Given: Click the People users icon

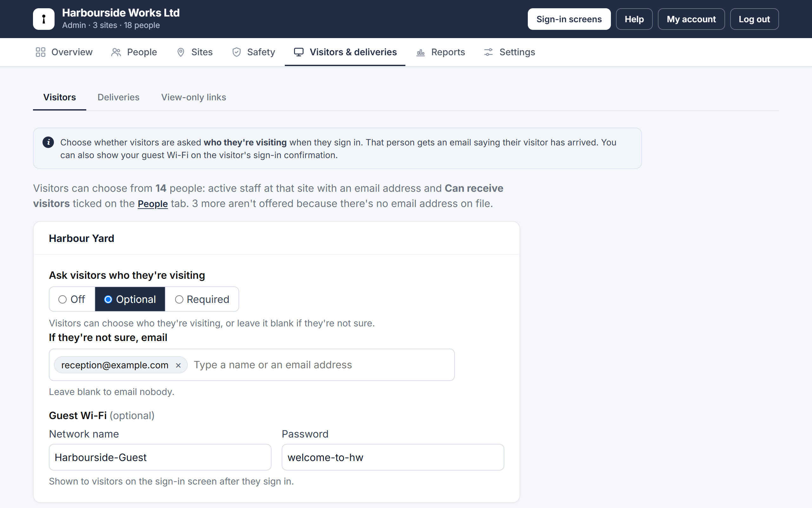Looking at the screenshot, I should point(116,52).
